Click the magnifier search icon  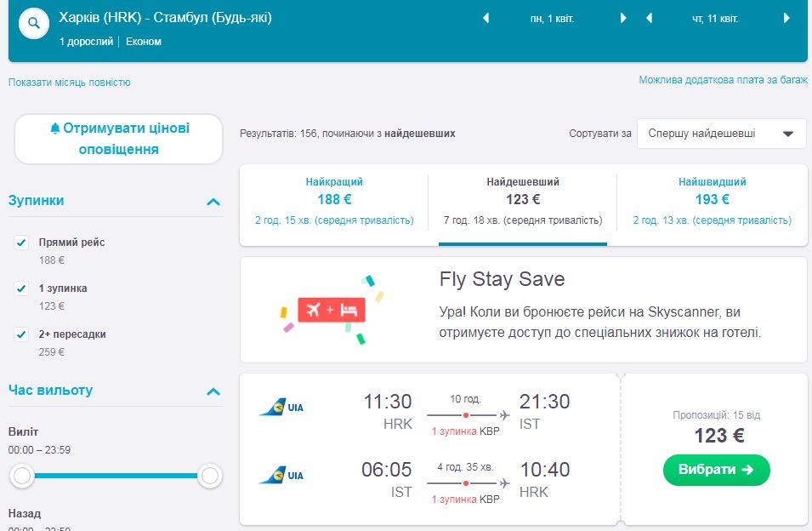(x=34, y=23)
